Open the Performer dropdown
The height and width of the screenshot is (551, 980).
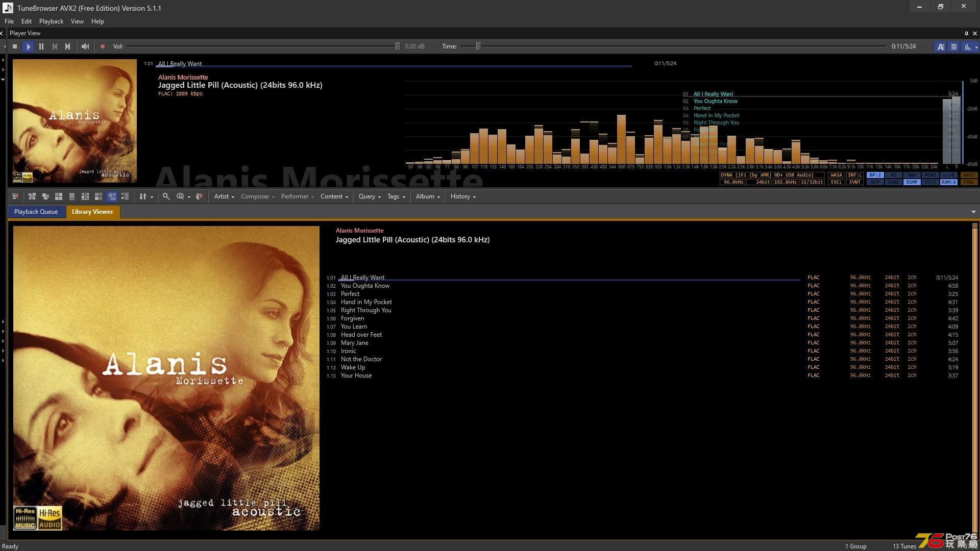tap(298, 196)
